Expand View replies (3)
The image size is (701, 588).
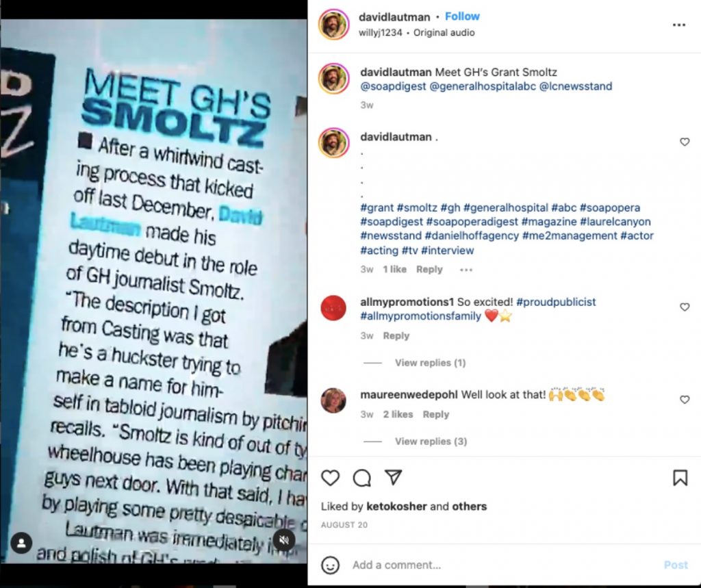tap(431, 442)
